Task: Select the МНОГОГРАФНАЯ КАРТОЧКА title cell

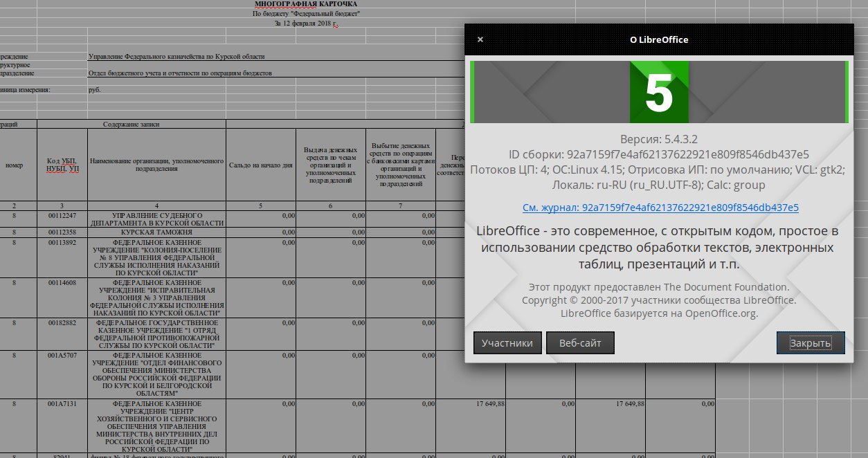Action: click(x=306, y=4)
